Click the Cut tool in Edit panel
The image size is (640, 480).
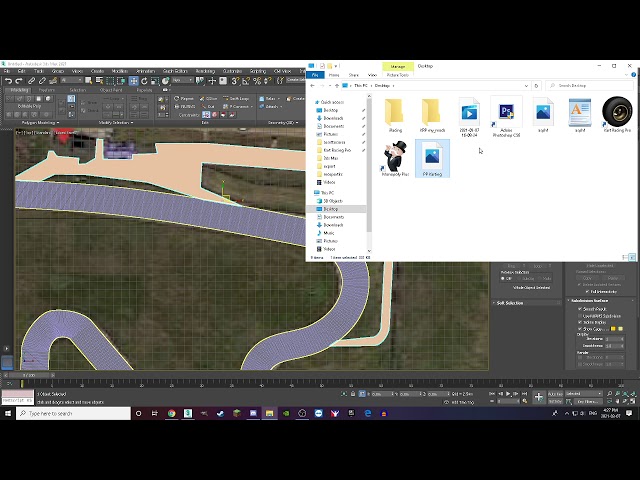pyautogui.click(x=209, y=107)
